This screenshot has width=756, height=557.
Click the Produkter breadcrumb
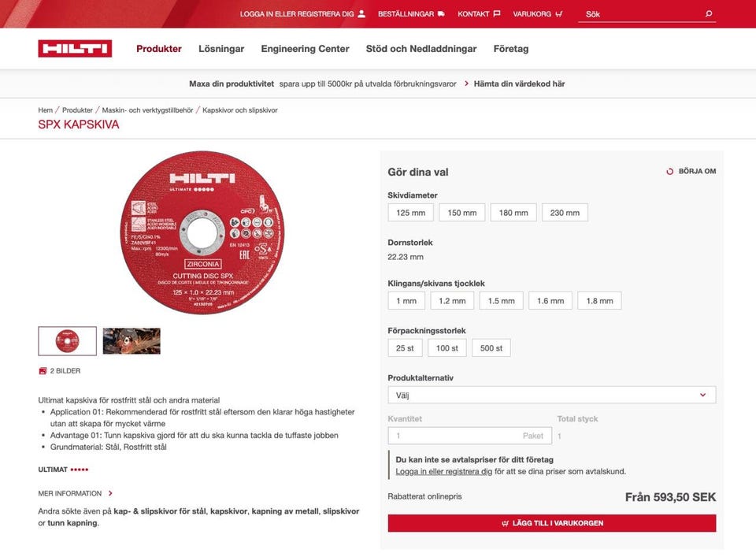pyautogui.click(x=77, y=110)
